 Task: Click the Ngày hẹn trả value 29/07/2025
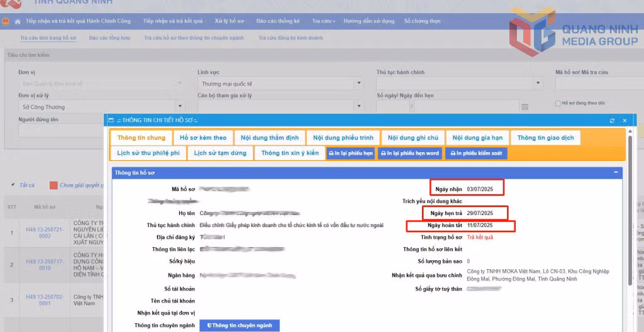point(480,213)
